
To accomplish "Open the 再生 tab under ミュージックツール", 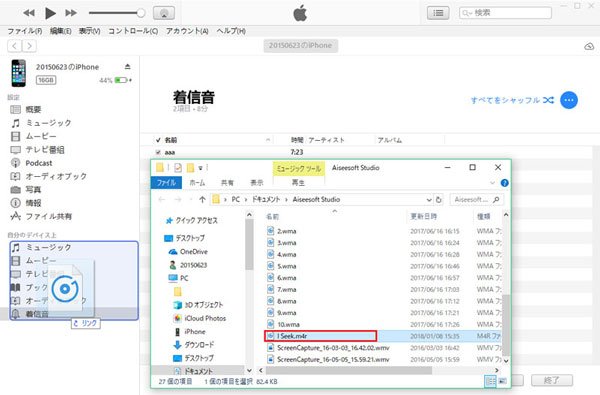I will pyautogui.click(x=298, y=183).
